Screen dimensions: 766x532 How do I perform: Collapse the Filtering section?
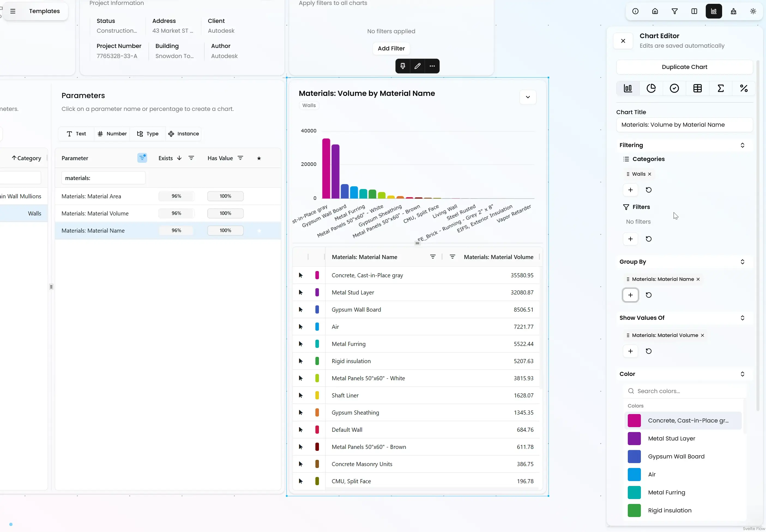coord(742,145)
